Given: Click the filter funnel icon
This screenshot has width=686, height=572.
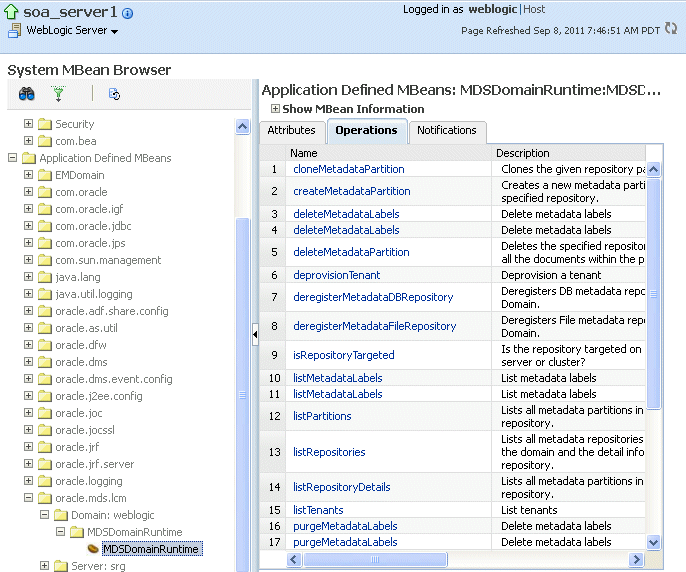Looking at the screenshot, I should pos(58,94).
